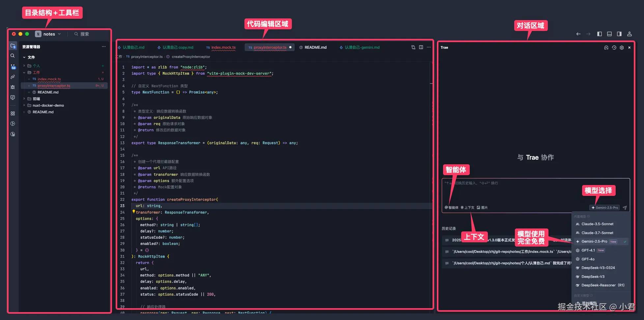Choose DeepSeek-V3 from the model list
This screenshot has width=644, height=320.
click(x=601, y=277)
